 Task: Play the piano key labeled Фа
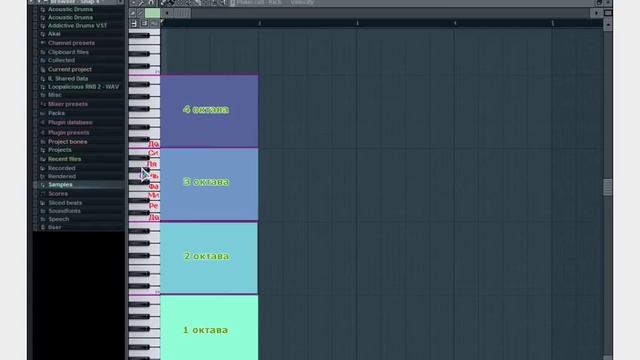tap(153, 187)
